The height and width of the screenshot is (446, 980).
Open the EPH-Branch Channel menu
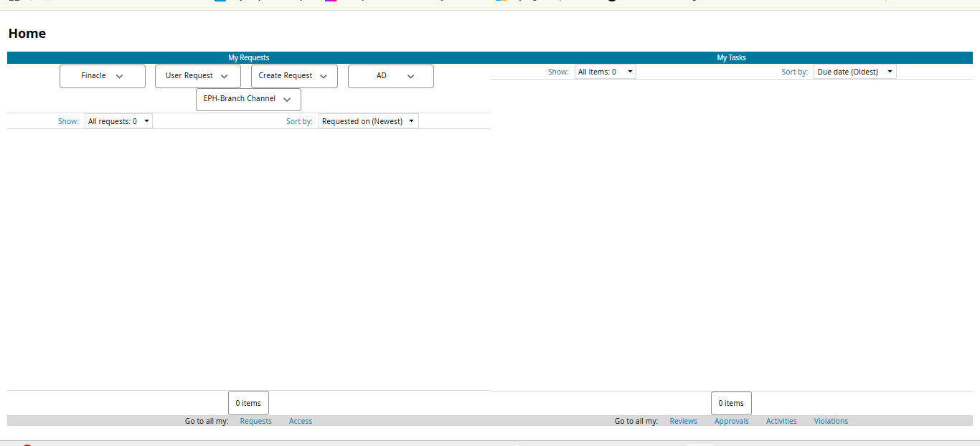(x=248, y=99)
